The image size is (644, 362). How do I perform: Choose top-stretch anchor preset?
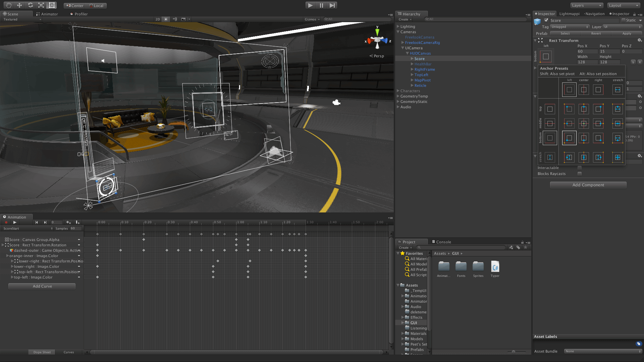click(x=618, y=109)
